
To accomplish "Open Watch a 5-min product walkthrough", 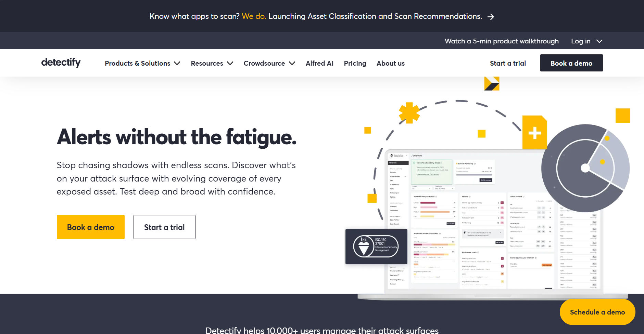I will click(502, 41).
